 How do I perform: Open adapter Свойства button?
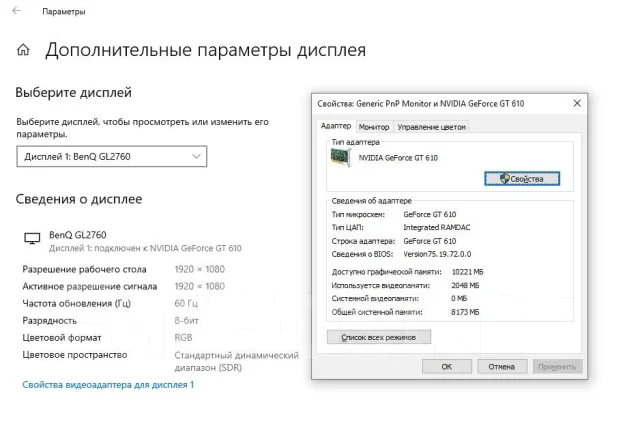522,178
